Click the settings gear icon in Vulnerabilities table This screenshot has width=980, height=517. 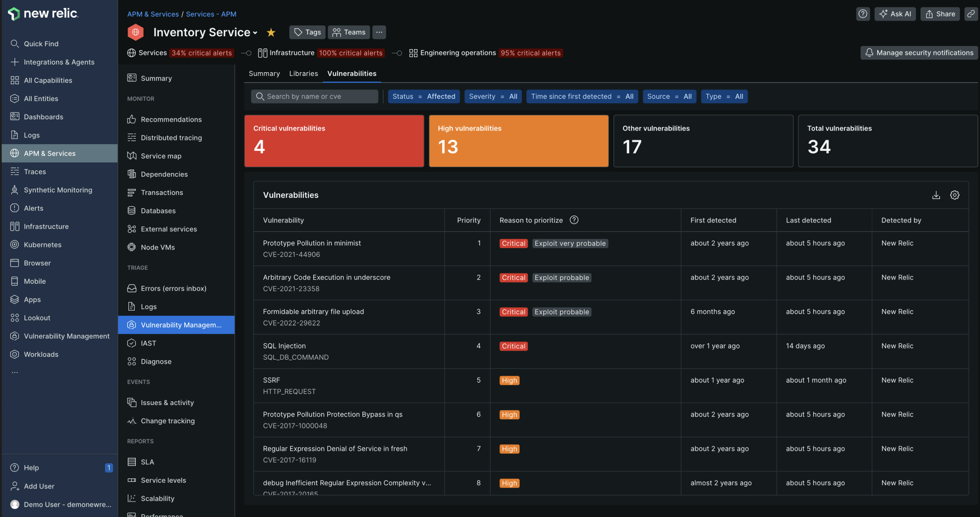(955, 195)
